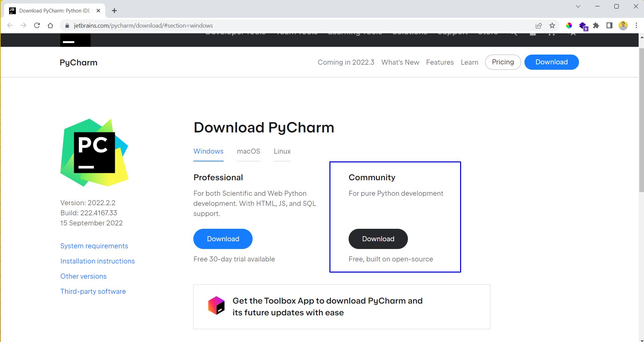
Task: Minimize the browser window
Action: pos(598,6)
